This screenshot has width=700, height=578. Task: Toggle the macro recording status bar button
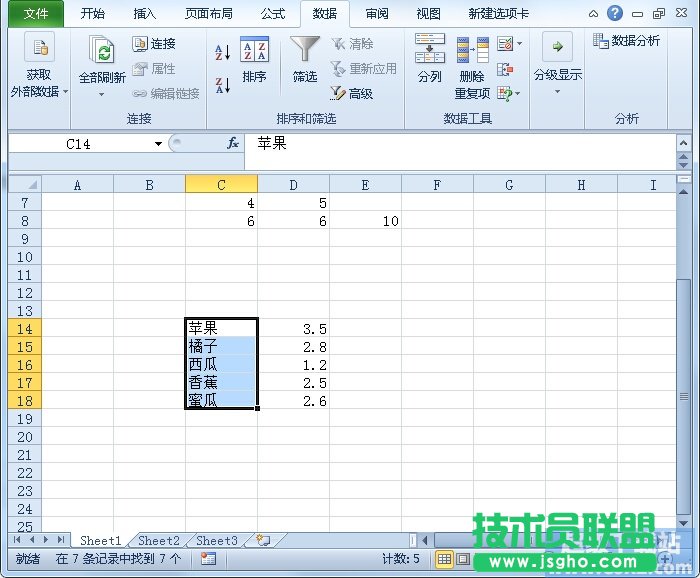(x=208, y=559)
